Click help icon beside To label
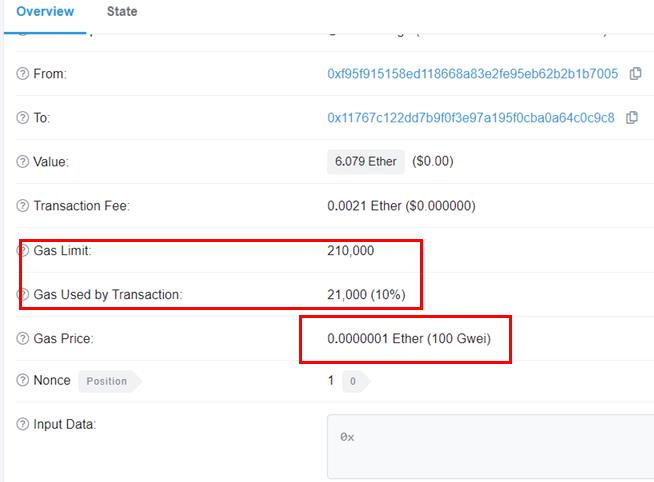The image size is (654, 482). click(x=23, y=118)
